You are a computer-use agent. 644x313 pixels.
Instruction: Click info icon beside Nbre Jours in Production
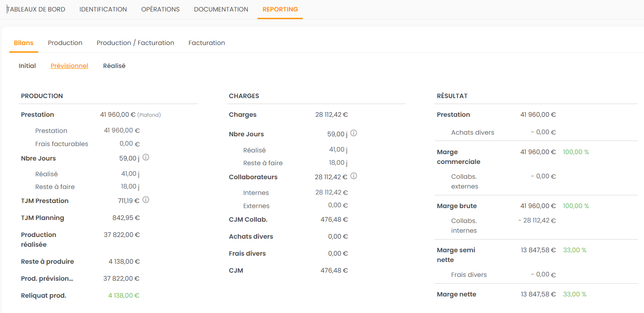(146, 158)
